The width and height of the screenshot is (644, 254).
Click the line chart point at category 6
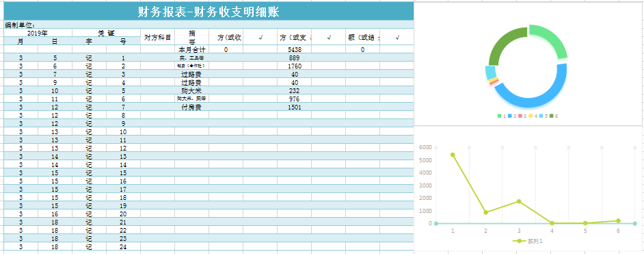[618, 220]
